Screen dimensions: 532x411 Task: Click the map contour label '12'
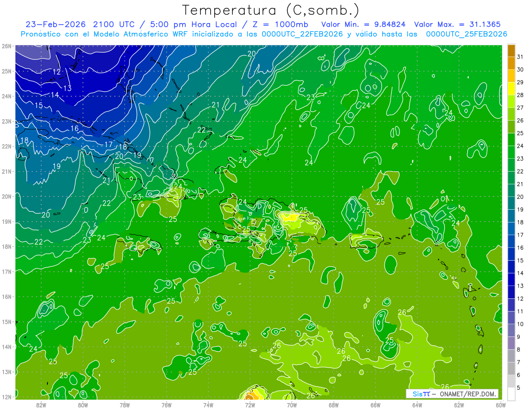pyautogui.click(x=57, y=72)
